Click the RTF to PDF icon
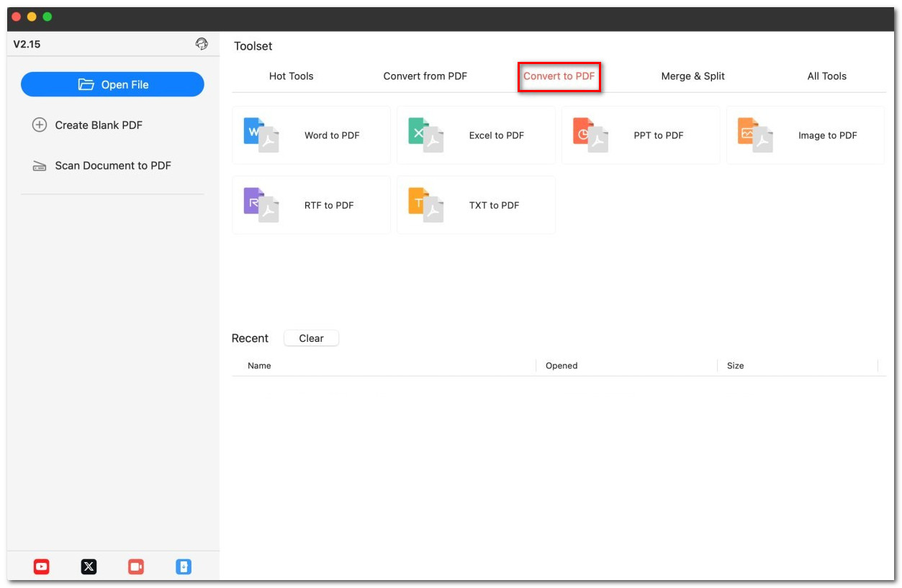902x588 pixels. coord(261,205)
